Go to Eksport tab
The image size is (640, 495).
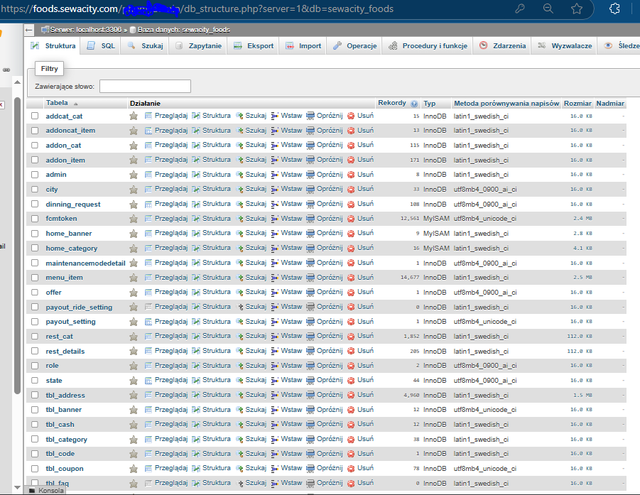pyautogui.click(x=253, y=46)
